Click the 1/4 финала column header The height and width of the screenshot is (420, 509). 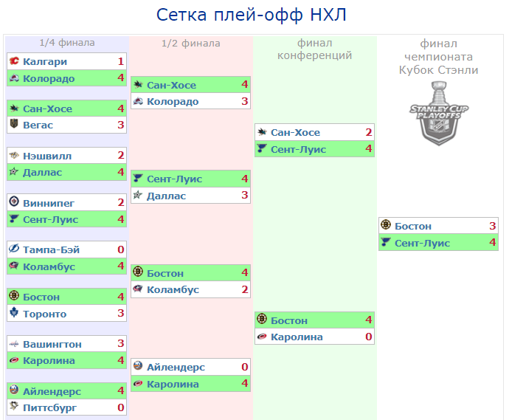coord(67,43)
